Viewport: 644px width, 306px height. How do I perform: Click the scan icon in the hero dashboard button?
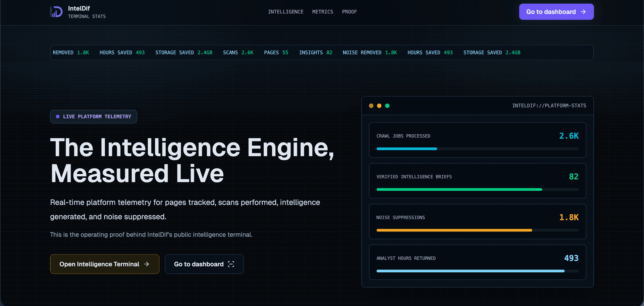click(231, 264)
